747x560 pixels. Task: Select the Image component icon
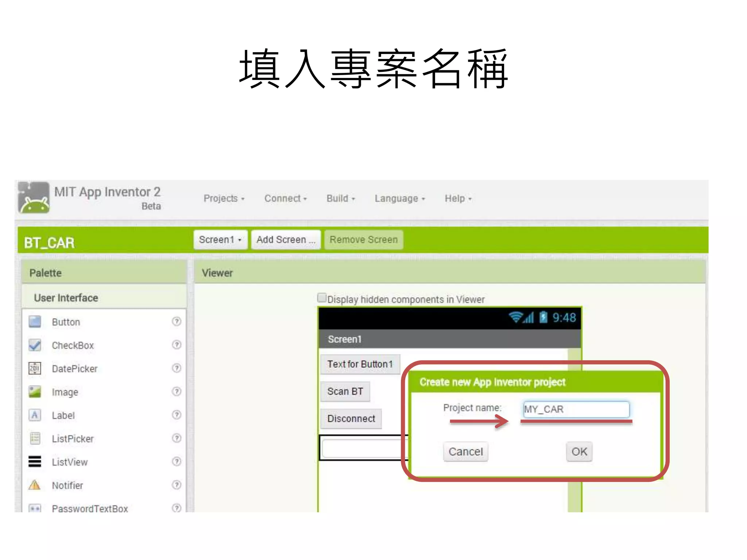click(x=35, y=392)
